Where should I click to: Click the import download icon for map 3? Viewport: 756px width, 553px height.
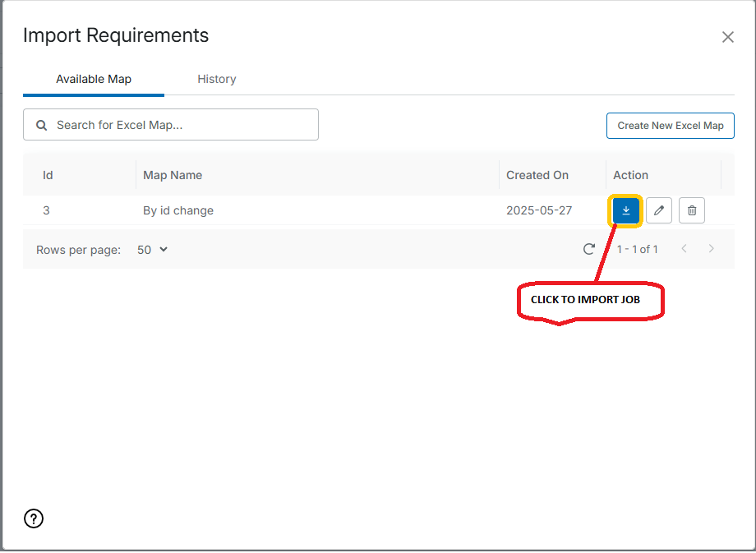(x=625, y=210)
